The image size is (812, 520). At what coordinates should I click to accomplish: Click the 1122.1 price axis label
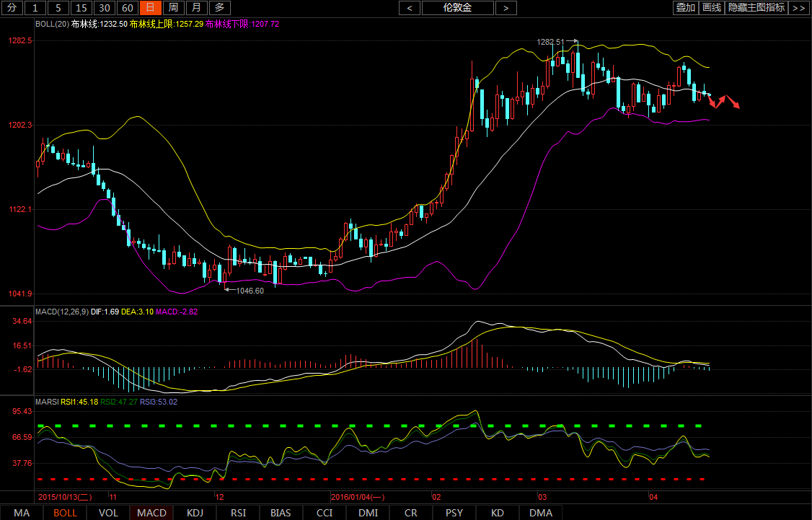point(19,209)
